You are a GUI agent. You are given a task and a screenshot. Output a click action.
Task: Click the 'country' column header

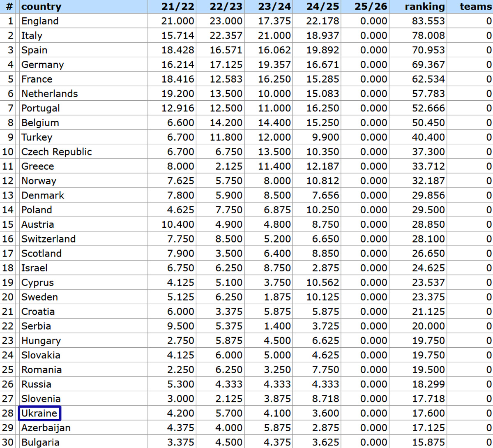click(x=41, y=7)
